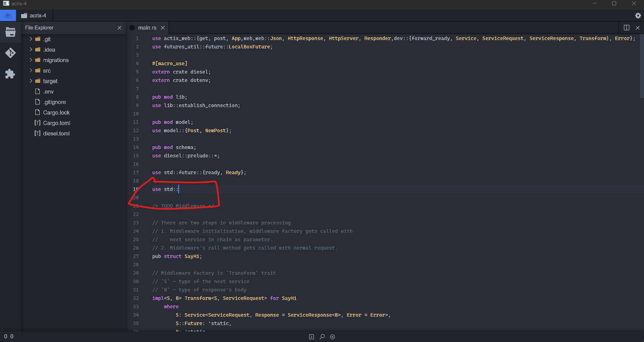Click the File Explorer panel title
The height and width of the screenshot is (342, 644).
click(39, 27)
